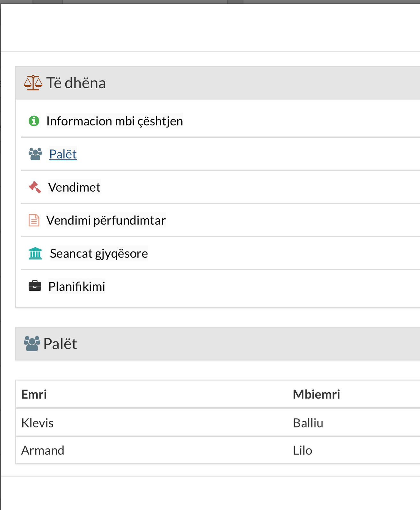The image size is (420, 510).
Task: Click the people icon next to Palët link
Action: (35, 154)
